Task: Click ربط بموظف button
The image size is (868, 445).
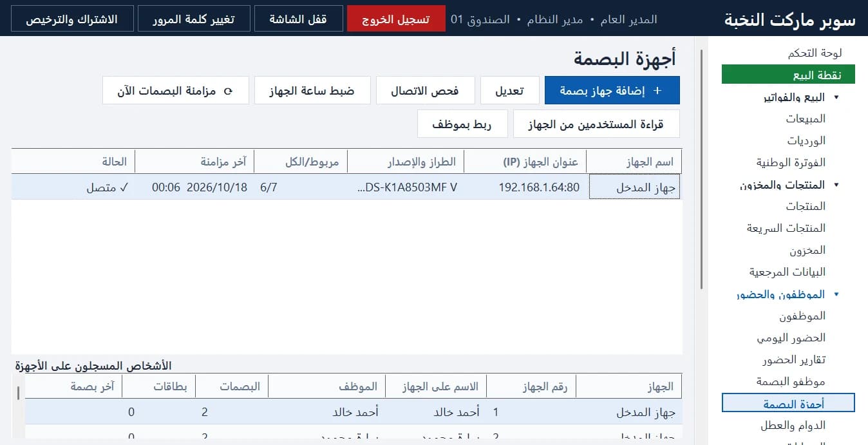Action: pyautogui.click(x=462, y=124)
